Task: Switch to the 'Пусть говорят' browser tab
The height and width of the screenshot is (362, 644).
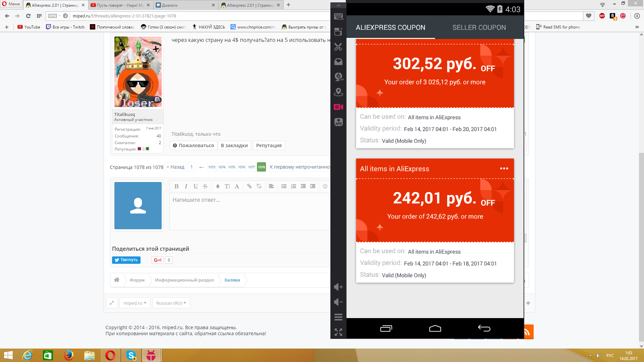Action: point(120,5)
